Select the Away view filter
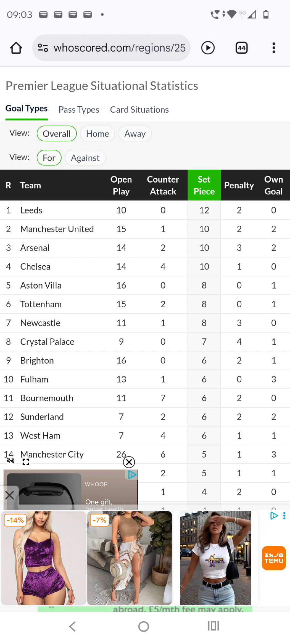This screenshot has height=644, width=290. click(x=135, y=134)
